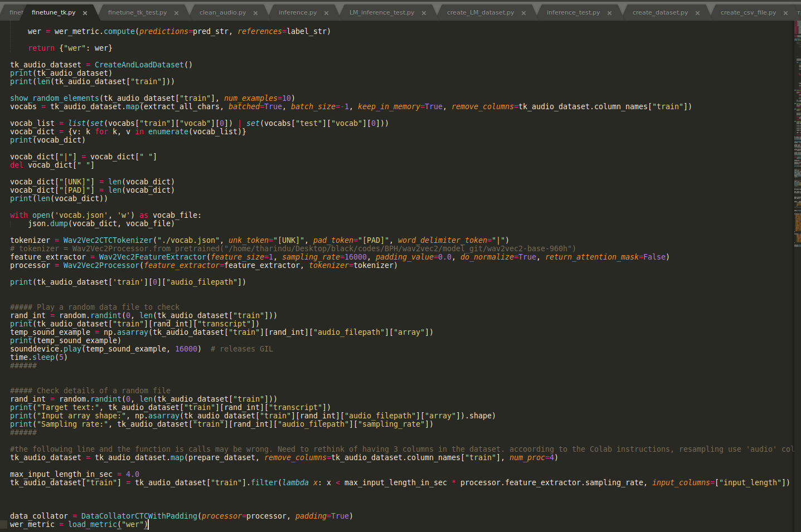This screenshot has width=801, height=532.
Task: Select the inference.py tab
Action: click(298, 12)
